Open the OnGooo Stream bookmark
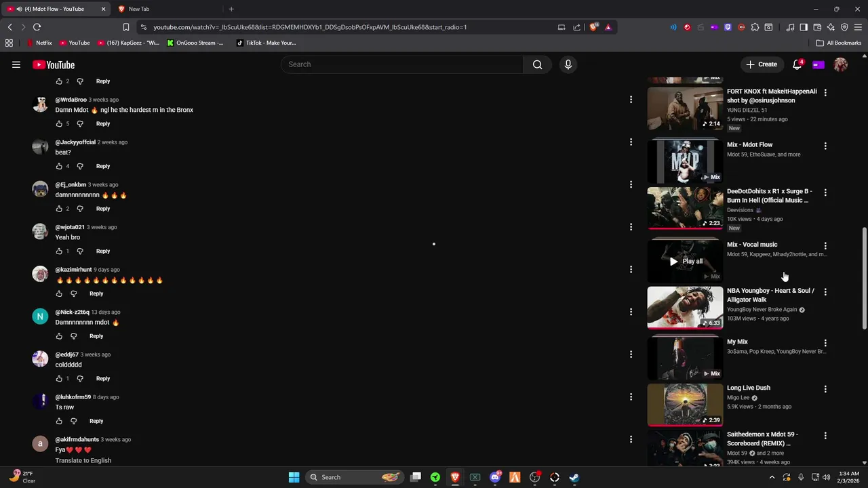The image size is (868, 488). point(195,43)
